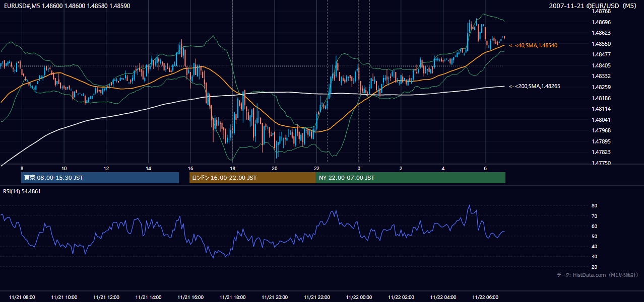Click the 1.48477 price axis label
644x302 pixels.
point(602,54)
